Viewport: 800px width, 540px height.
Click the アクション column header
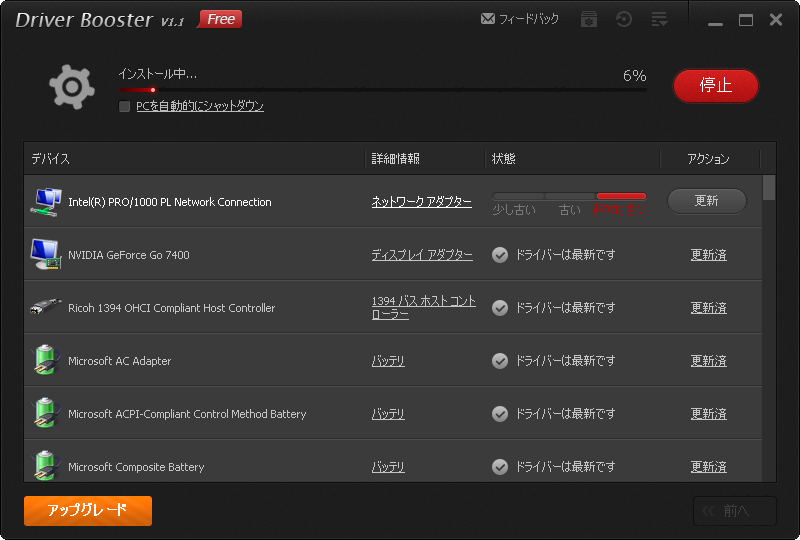(x=709, y=159)
